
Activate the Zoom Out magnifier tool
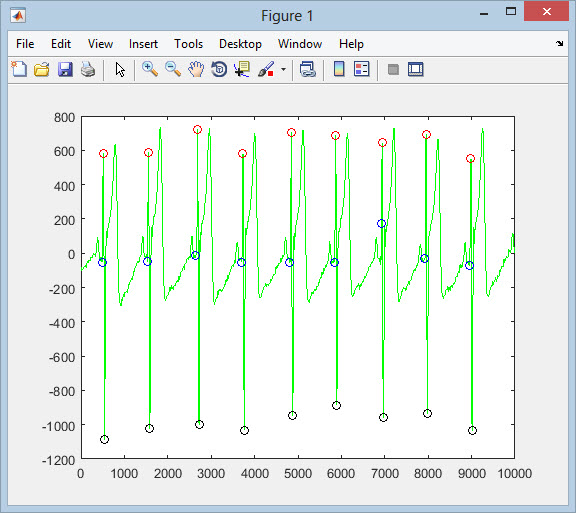coord(173,69)
